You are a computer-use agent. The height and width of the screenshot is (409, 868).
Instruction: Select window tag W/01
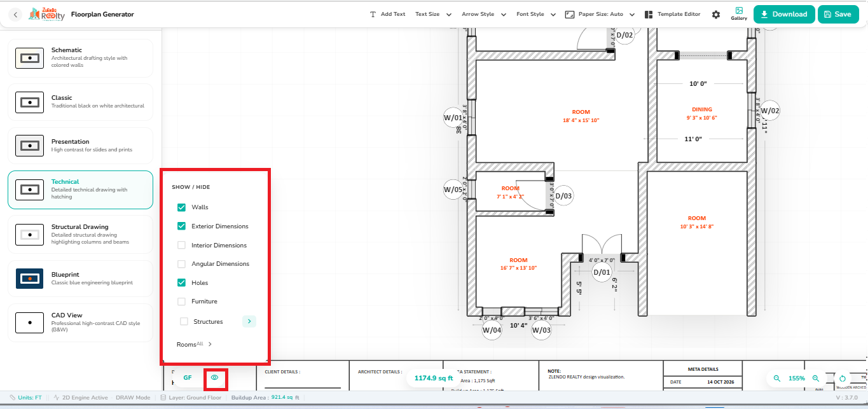(x=453, y=117)
